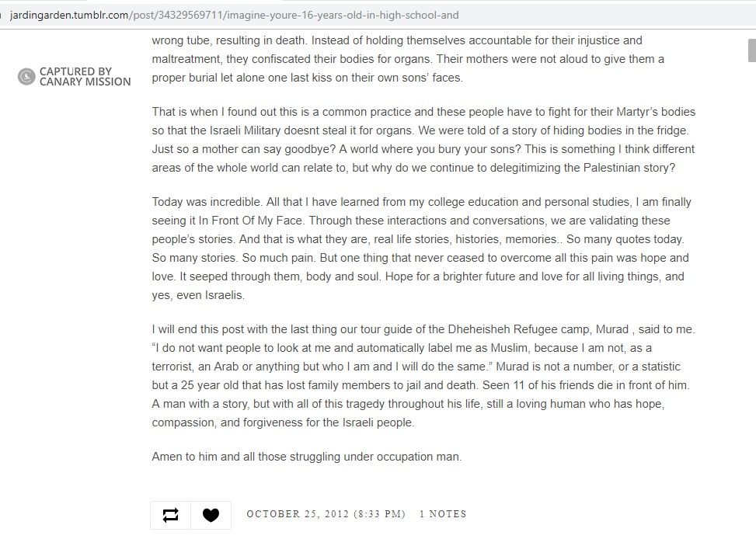The height and width of the screenshot is (539, 756).
Task: Click the line "Amen to him and all those struggling"
Action: [x=307, y=457]
